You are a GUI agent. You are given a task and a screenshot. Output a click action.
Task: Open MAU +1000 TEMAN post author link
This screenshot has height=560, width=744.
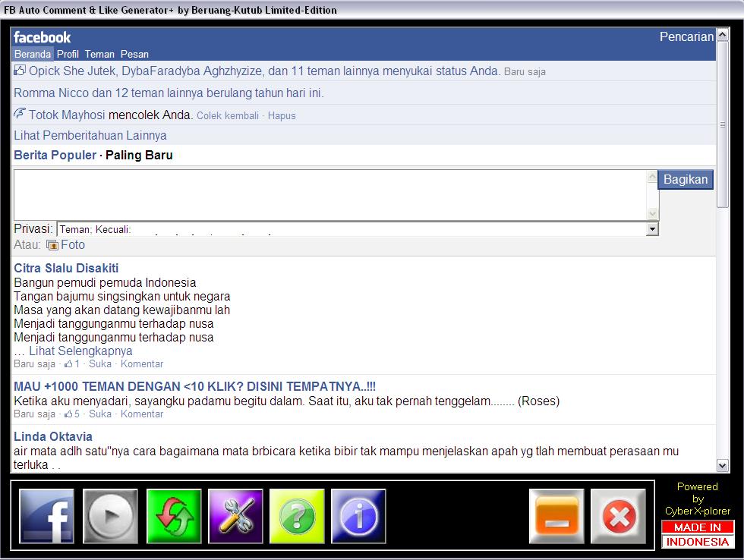[194, 386]
